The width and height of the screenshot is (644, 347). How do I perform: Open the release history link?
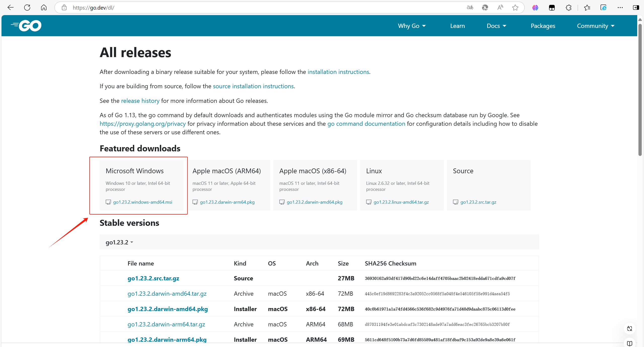(140, 101)
